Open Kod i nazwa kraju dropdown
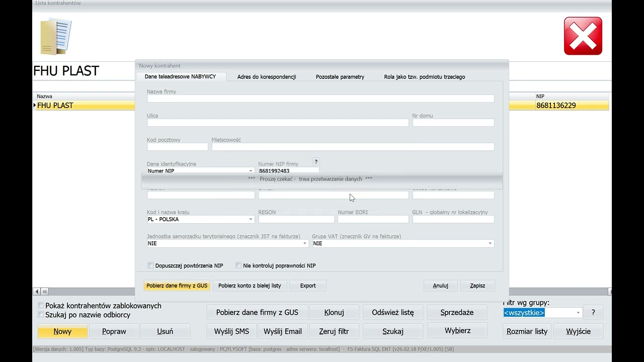644x362 pixels. tap(251, 219)
